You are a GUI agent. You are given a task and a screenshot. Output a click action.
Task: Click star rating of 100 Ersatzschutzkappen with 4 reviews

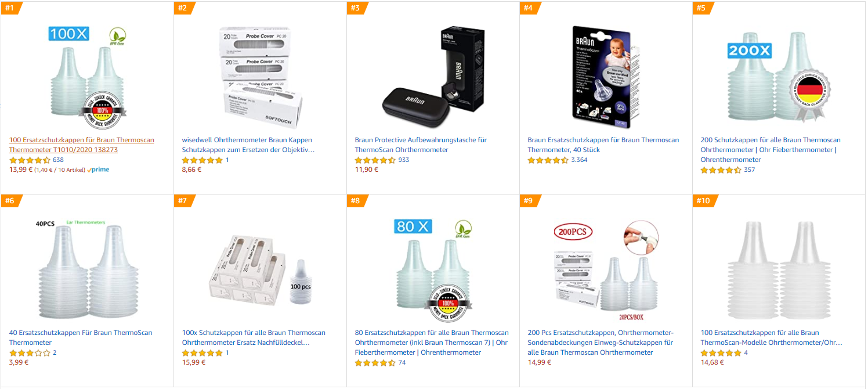[x=721, y=352]
